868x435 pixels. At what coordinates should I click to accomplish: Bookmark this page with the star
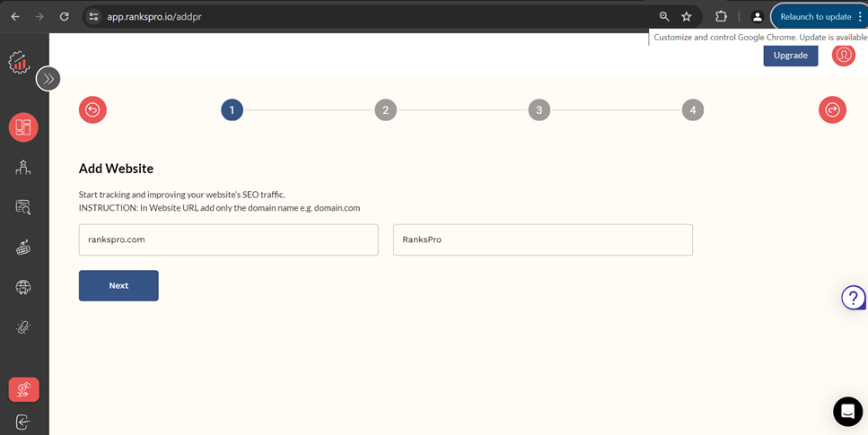click(x=687, y=17)
